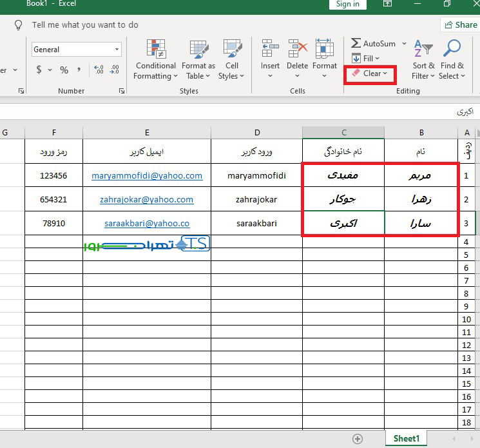Screen dimensions: 480x448
Task: Click the AutoSum sigma icon
Action: (356, 43)
